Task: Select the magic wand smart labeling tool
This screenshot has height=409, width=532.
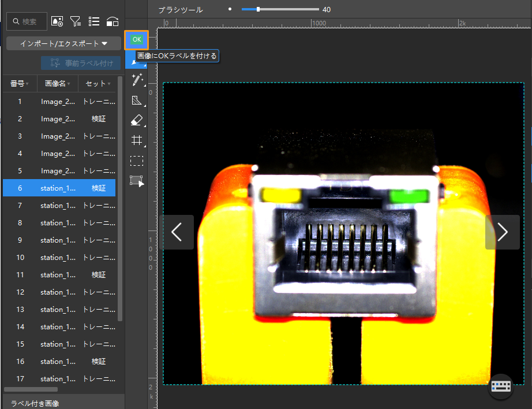Action: click(137, 80)
